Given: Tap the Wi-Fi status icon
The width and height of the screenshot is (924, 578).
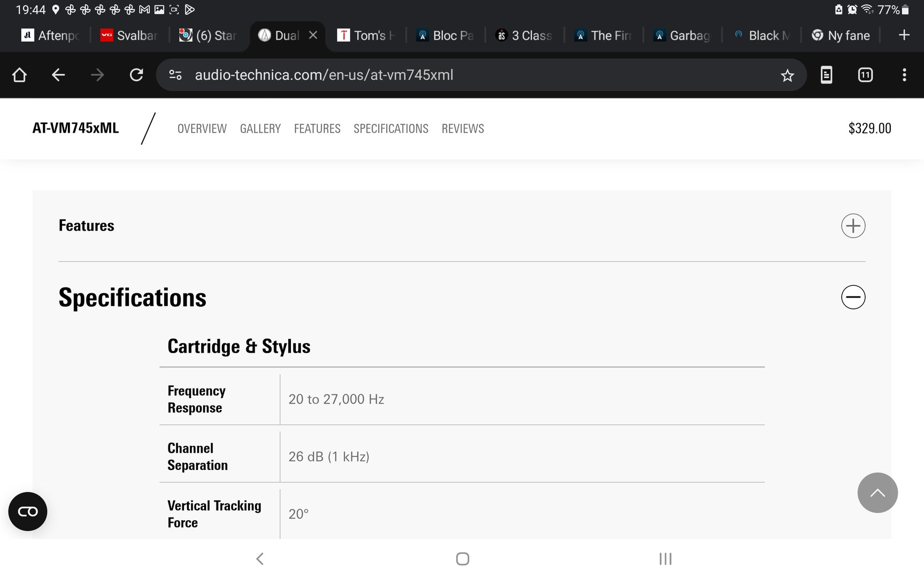Looking at the screenshot, I should [x=868, y=9].
